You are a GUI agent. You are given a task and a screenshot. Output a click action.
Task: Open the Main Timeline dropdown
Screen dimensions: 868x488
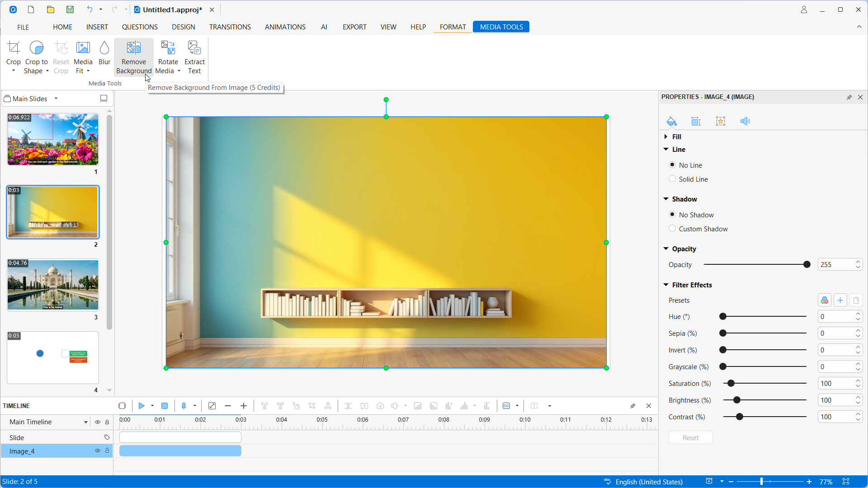click(85, 422)
